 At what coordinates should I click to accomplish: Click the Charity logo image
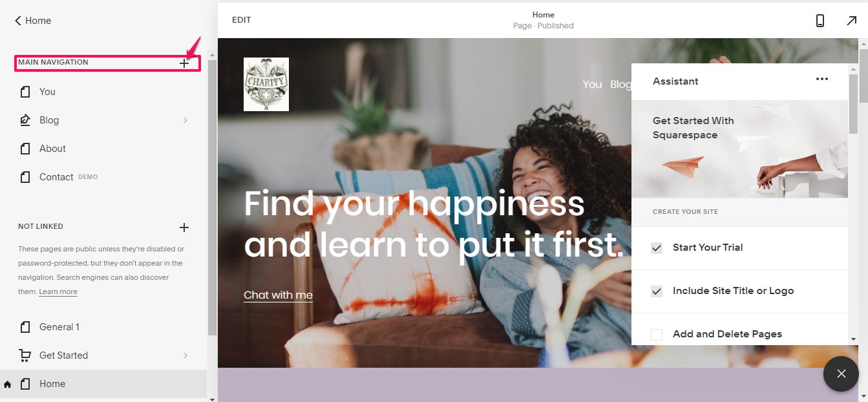click(x=266, y=84)
